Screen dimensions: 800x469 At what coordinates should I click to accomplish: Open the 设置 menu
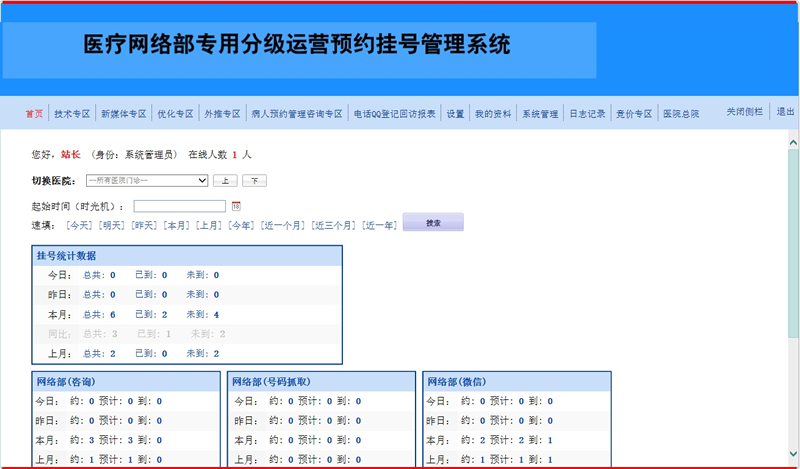(455, 114)
